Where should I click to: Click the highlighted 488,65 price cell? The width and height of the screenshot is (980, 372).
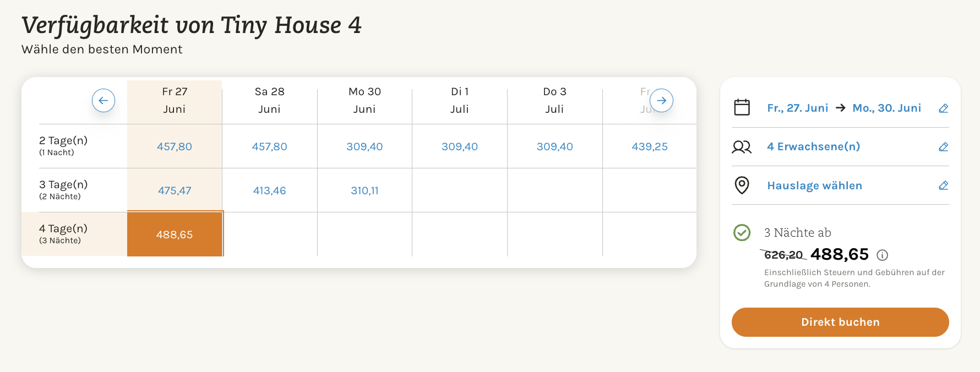[175, 234]
